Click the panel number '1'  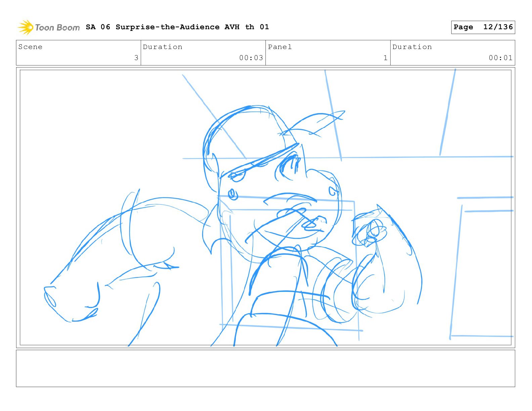(386, 58)
